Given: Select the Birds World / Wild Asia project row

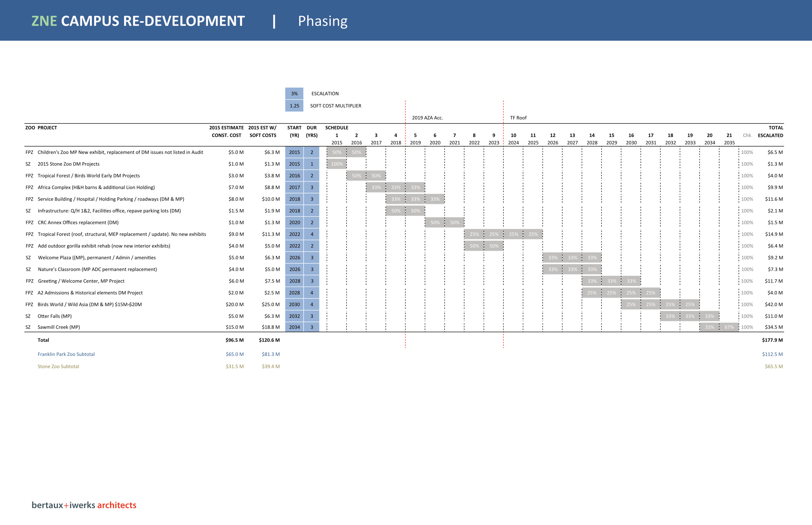Looking at the screenshot, I should pos(89,305).
